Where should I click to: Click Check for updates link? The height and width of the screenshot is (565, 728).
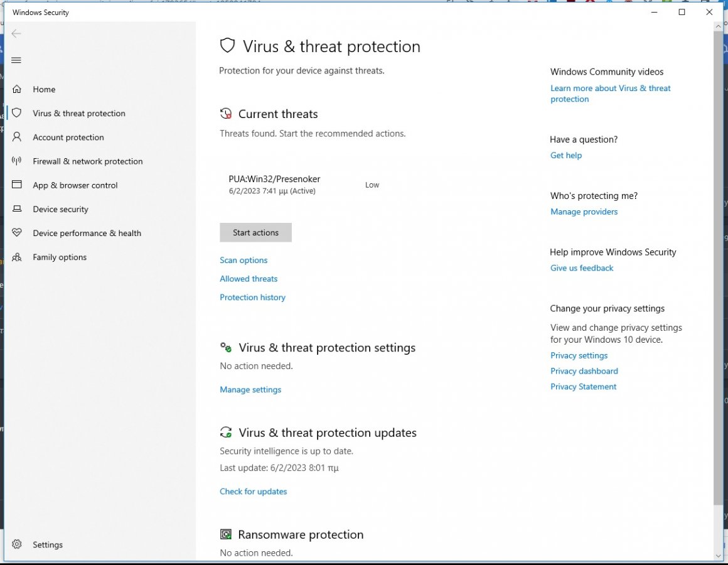(x=253, y=492)
